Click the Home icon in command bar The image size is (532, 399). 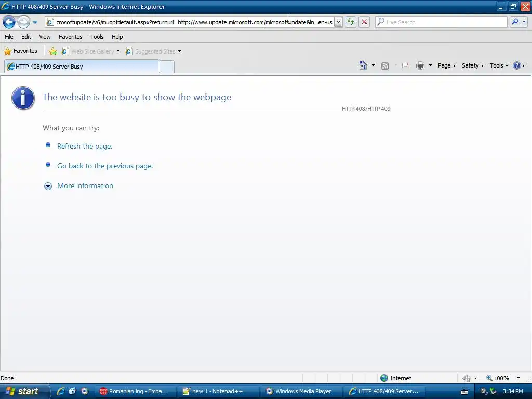[x=363, y=65]
